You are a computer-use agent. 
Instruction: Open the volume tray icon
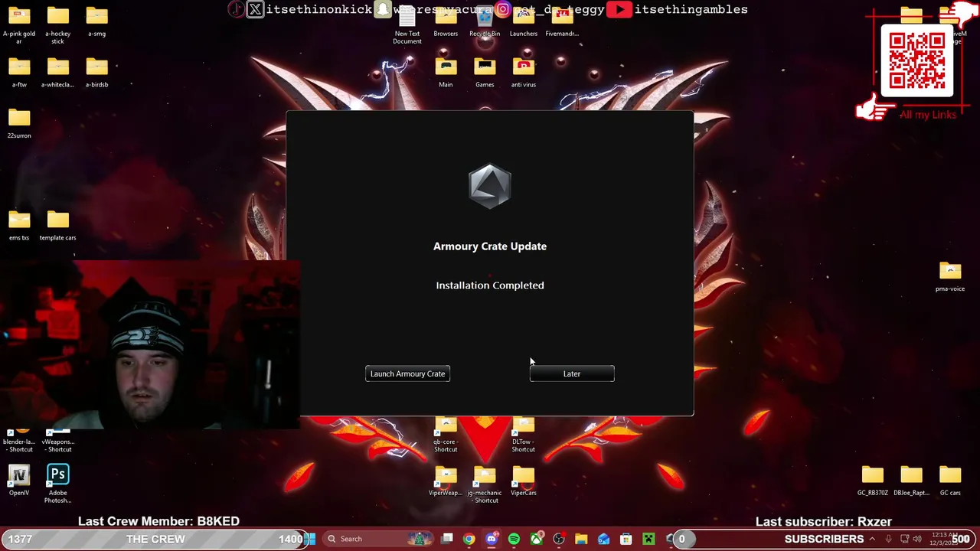917,539
